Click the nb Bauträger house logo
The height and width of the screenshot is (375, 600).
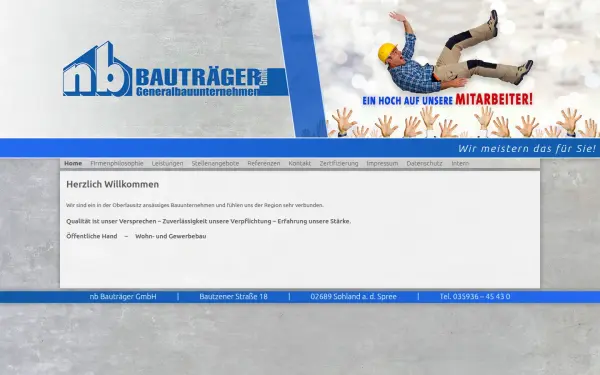click(x=98, y=69)
